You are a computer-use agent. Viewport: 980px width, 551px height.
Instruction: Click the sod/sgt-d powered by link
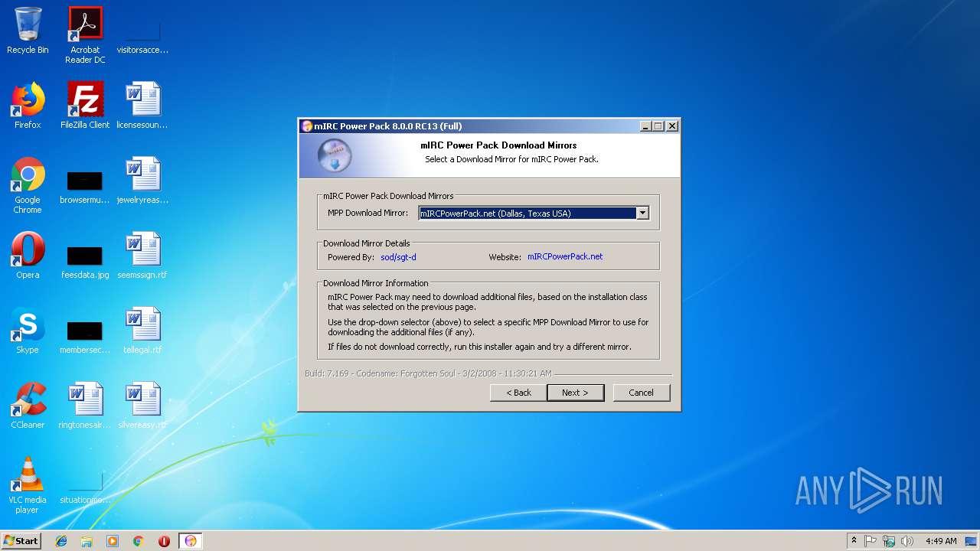click(398, 257)
